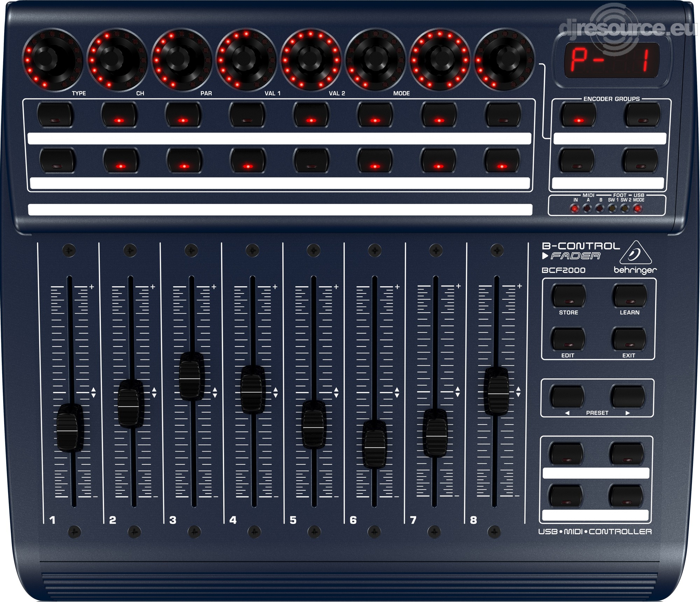Select the previous PRESET with left arrow button
This screenshot has width=700, height=602.
click(567, 396)
